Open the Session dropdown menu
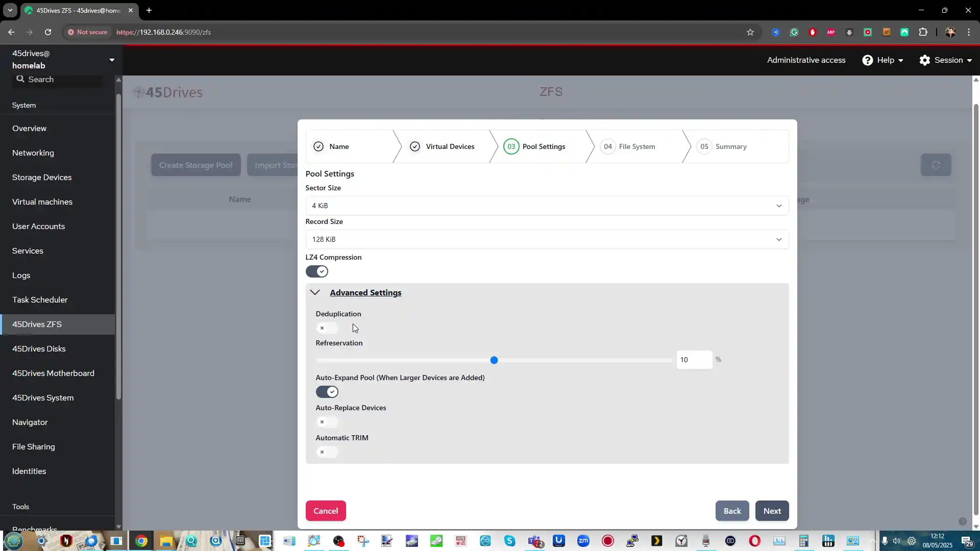The height and width of the screenshot is (551, 980). (x=945, y=60)
